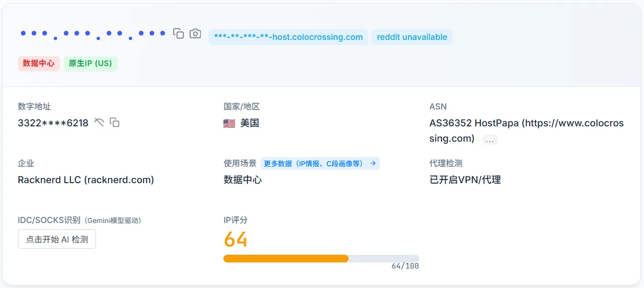Click the orange IP score progress bar

point(321,258)
